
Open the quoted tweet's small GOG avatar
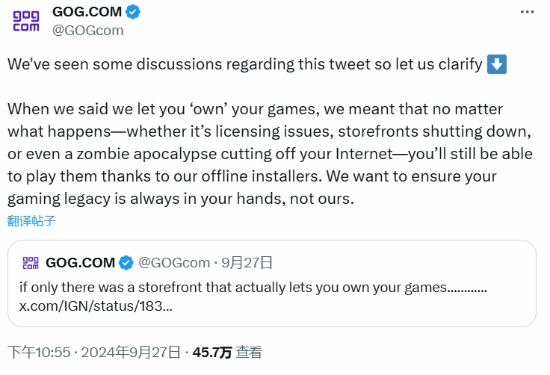click(x=31, y=263)
